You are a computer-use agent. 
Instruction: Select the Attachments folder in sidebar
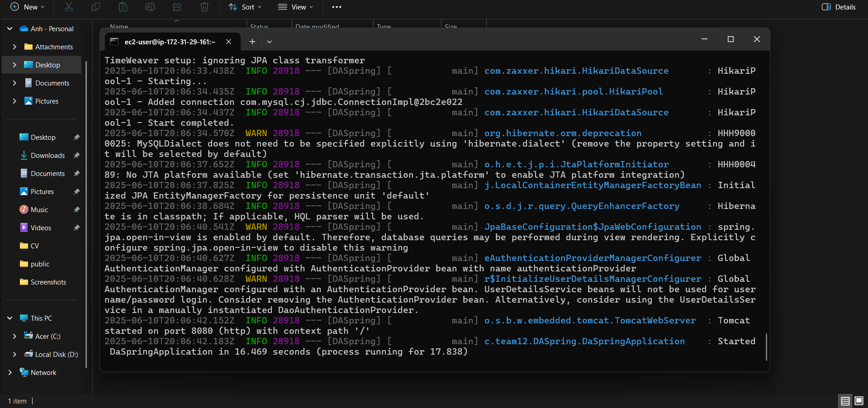point(48,47)
